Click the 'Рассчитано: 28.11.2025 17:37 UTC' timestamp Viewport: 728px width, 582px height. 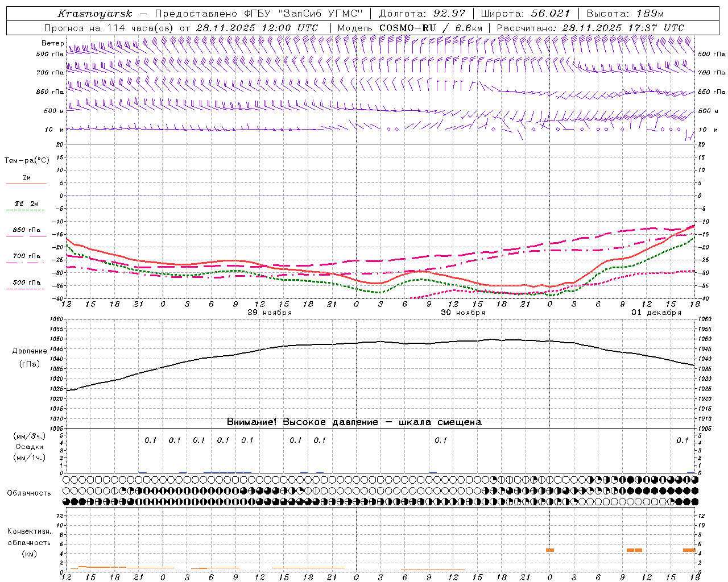coord(590,28)
